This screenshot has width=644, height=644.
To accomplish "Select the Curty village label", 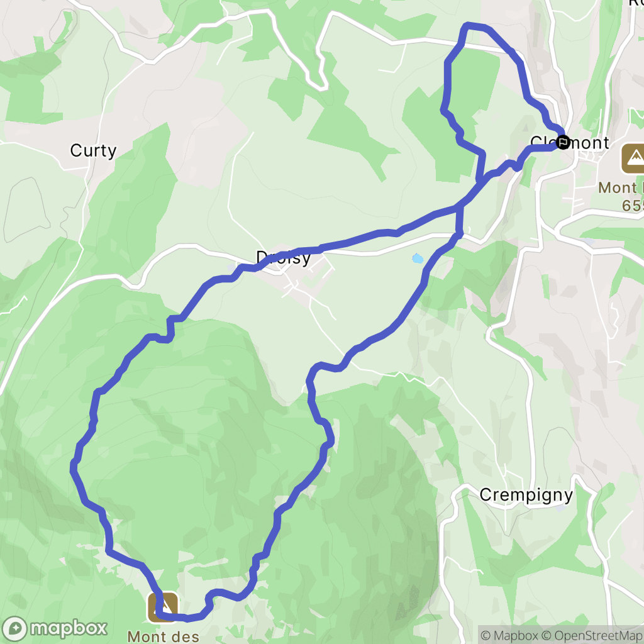I will tap(93, 151).
